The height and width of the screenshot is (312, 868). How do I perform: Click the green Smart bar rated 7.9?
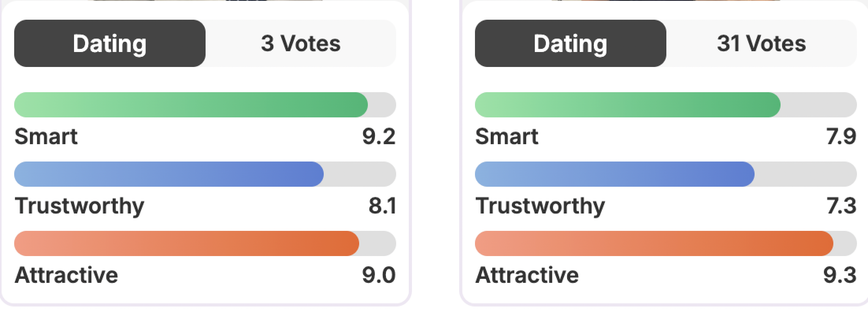click(x=627, y=105)
